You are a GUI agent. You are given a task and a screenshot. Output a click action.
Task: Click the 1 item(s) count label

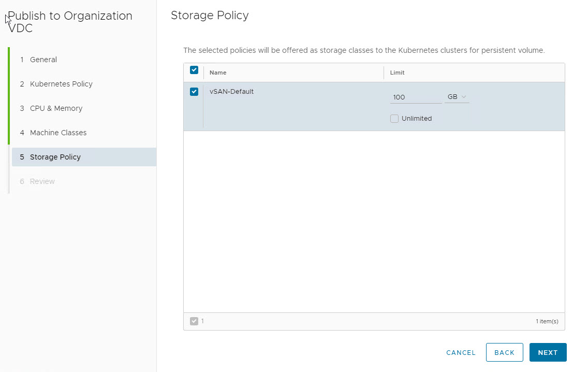click(547, 321)
